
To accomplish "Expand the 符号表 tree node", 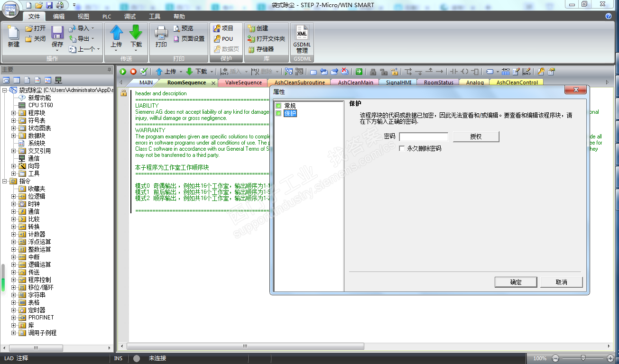I will click(14, 120).
